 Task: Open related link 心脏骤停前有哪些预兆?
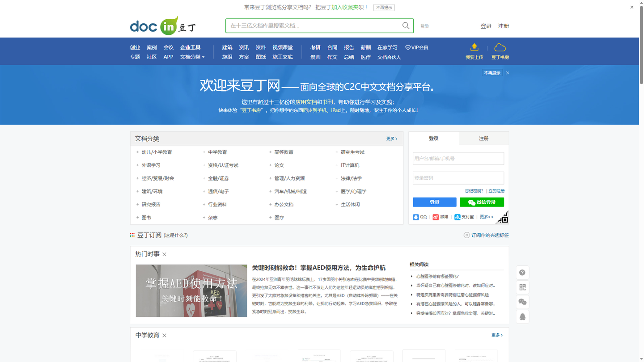(437, 277)
